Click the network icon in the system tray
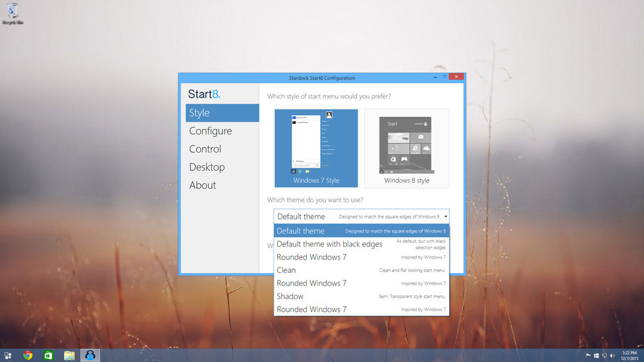644x362 pixels. (604, 356)
